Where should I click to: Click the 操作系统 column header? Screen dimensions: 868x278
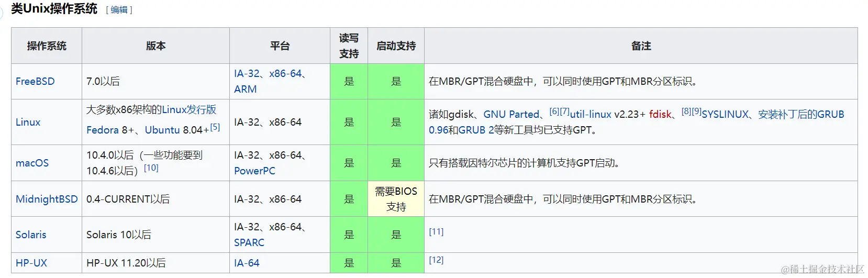coord(47,46)
